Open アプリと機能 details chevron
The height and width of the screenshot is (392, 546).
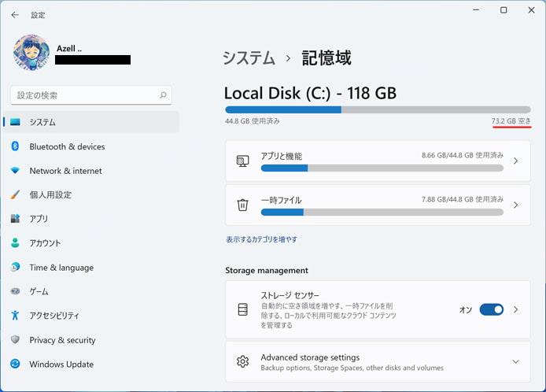515,161
